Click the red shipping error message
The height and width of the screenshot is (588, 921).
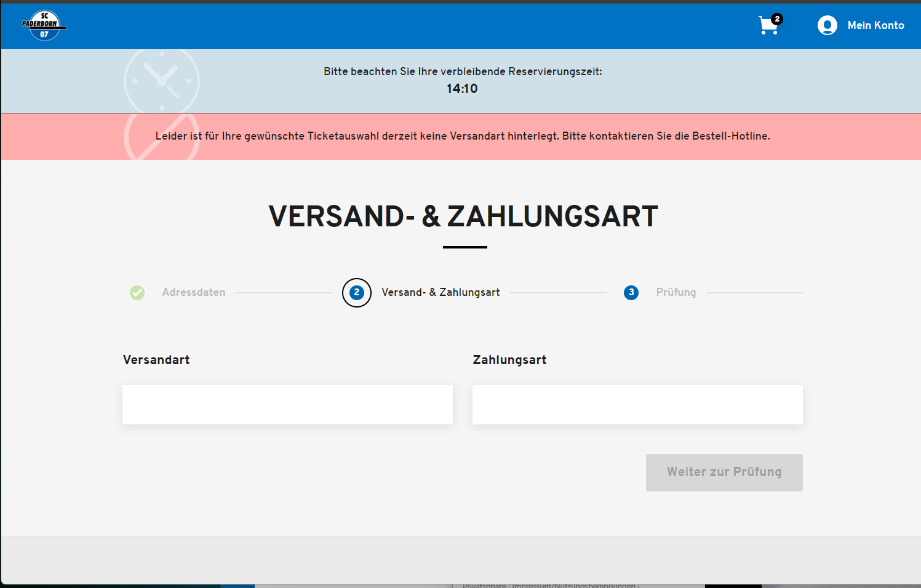[x=463, y=136]
